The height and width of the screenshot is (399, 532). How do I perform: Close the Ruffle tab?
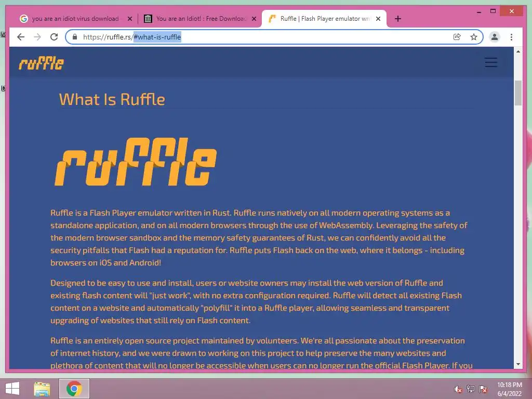click(378, 19)
